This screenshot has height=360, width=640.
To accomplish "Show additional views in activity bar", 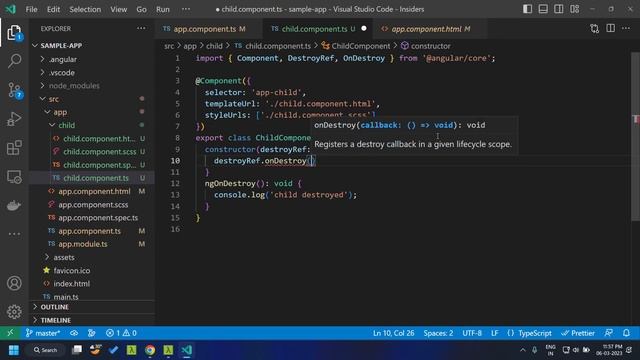I will pyautogui.click(x=14, y=234).
